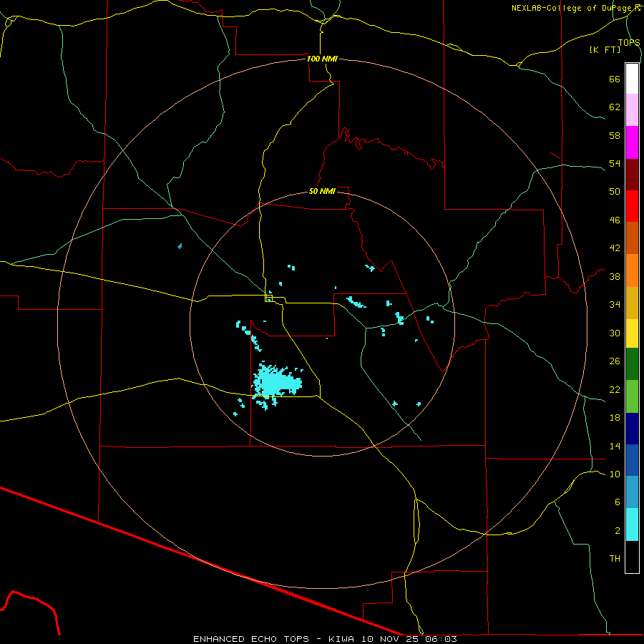Click the ENHANCED ECHO TOPS caption text
The width and height of the screenshot is (644, 644).
tap(251, 639)
